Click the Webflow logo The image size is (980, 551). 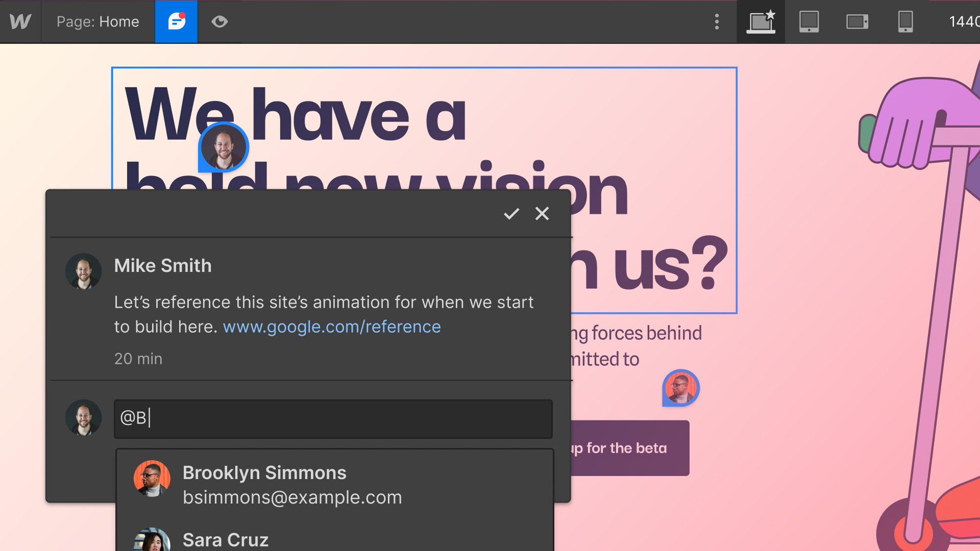coord(20,21)
